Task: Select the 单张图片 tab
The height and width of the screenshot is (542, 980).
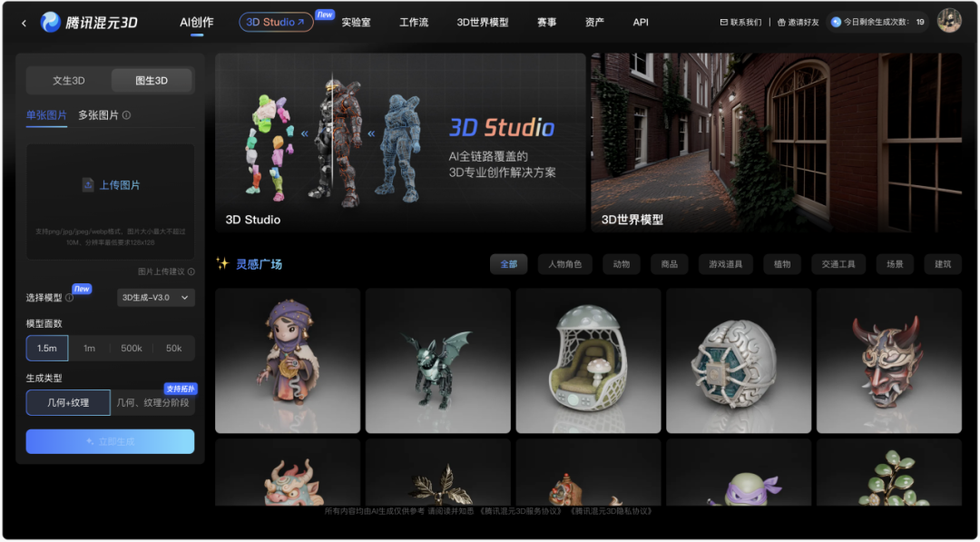Action: [x=46, y=115]
